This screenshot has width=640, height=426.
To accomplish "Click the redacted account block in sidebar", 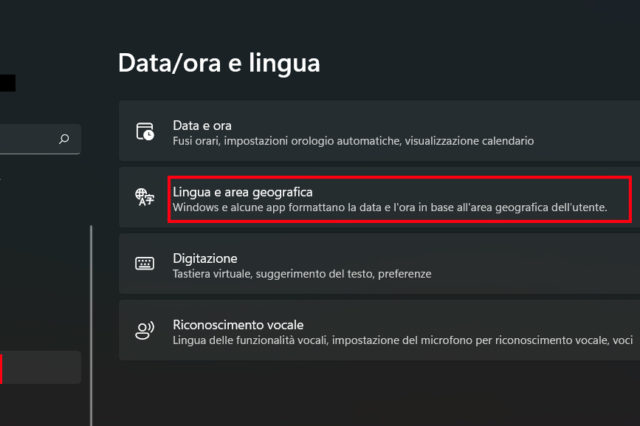I will [7, 83].
